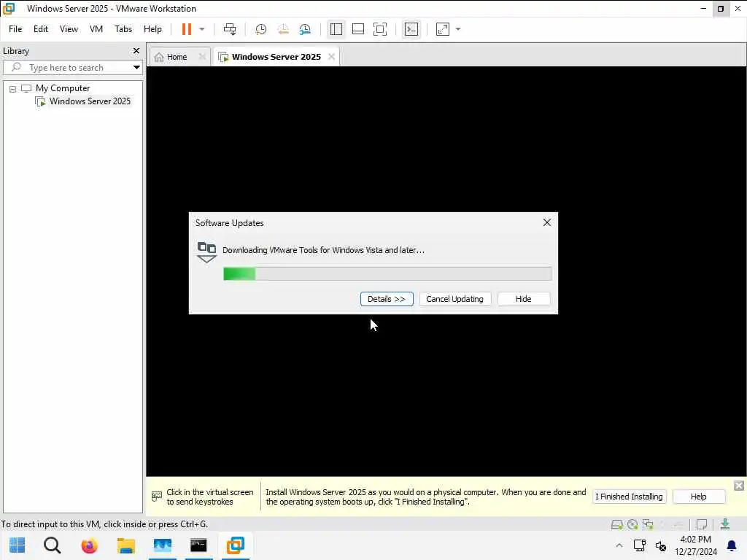Toggle the console view toolbar icon
Screen dimensions: 747x560
point(411,29)
